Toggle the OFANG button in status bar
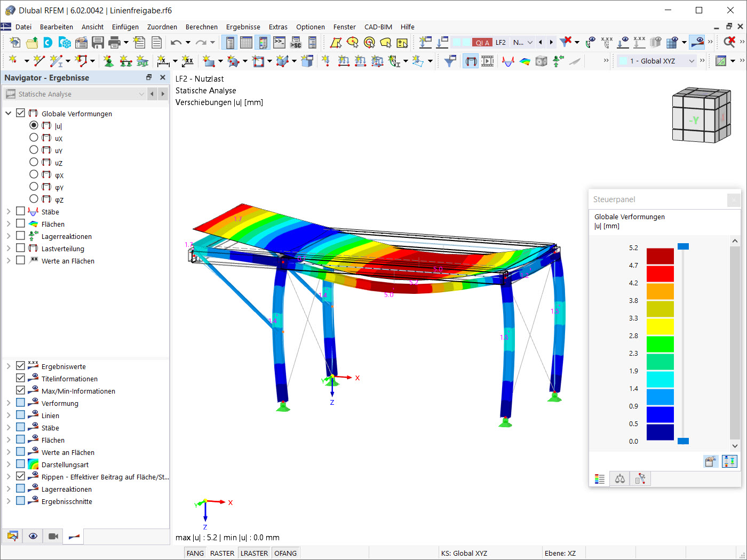The height and width of the screenshot is (560, 747). pos(285,553)
